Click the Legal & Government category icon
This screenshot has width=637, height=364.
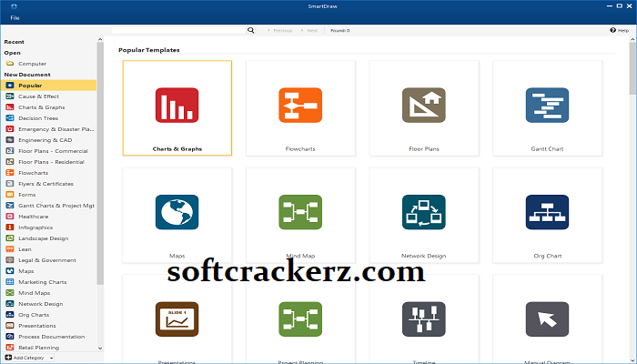pos(10,260)
